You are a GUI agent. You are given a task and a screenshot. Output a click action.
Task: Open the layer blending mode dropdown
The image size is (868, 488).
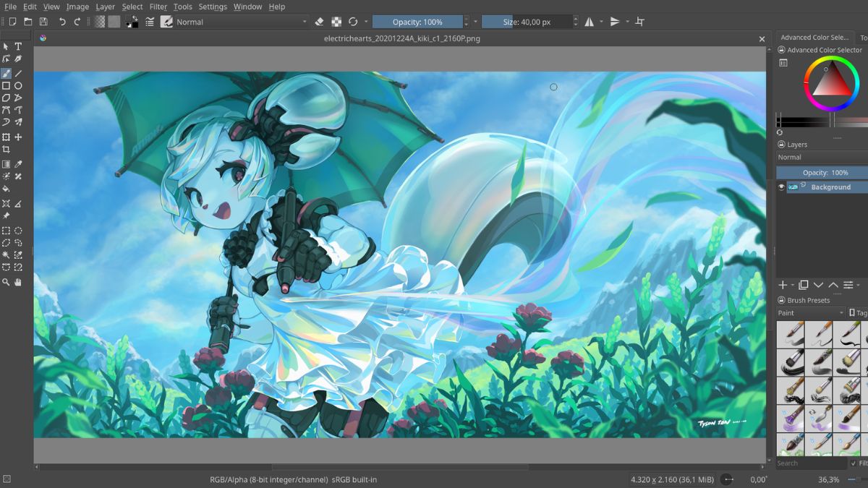[822, 157]
